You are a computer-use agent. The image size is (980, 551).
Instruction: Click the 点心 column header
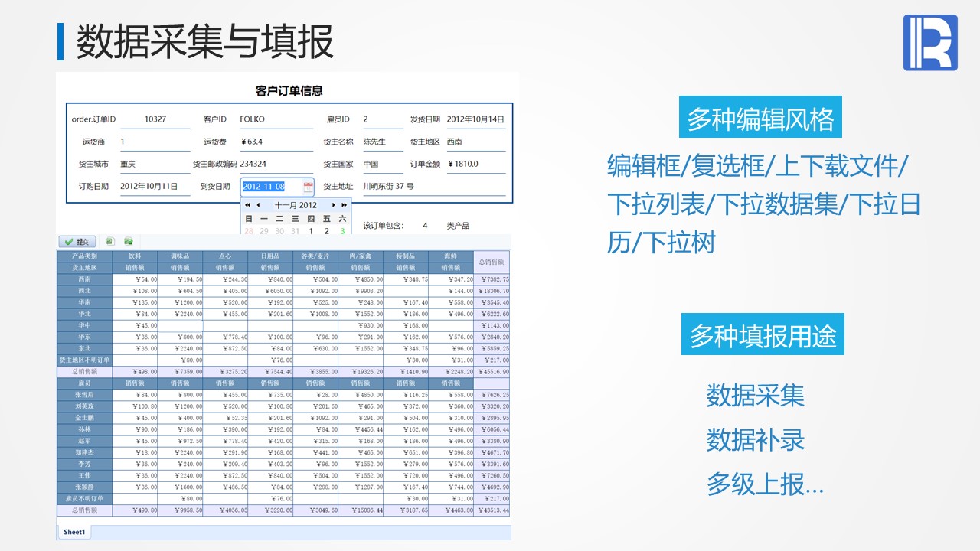tap(225, 256)
